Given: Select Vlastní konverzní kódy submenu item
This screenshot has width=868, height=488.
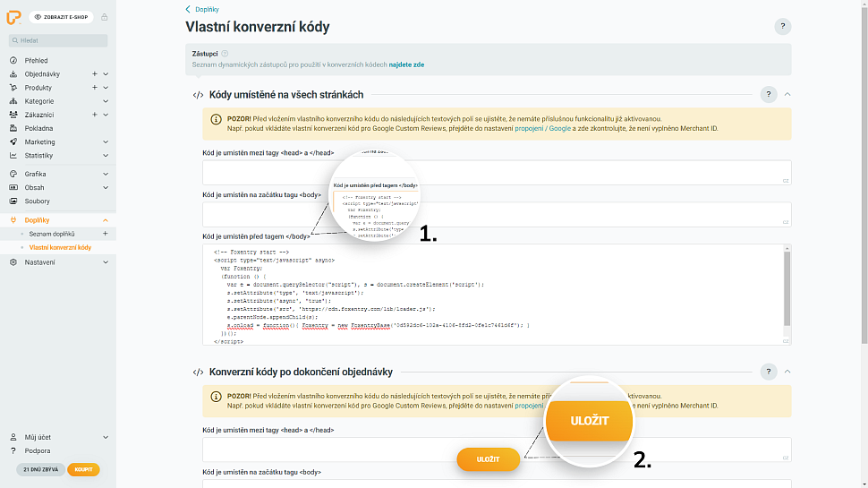Looking at the screenshot, I should pos(60,248).
